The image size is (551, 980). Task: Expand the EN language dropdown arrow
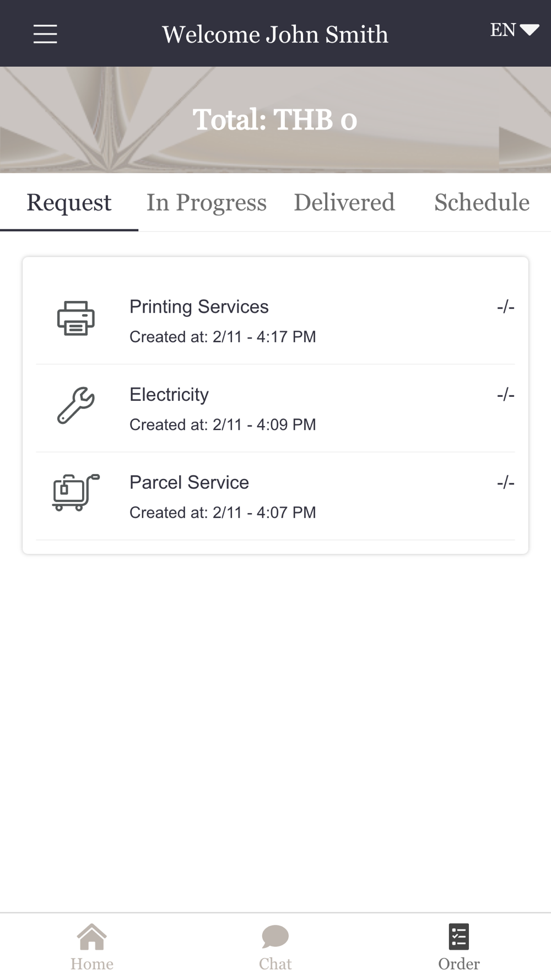(x=530, y=30)
